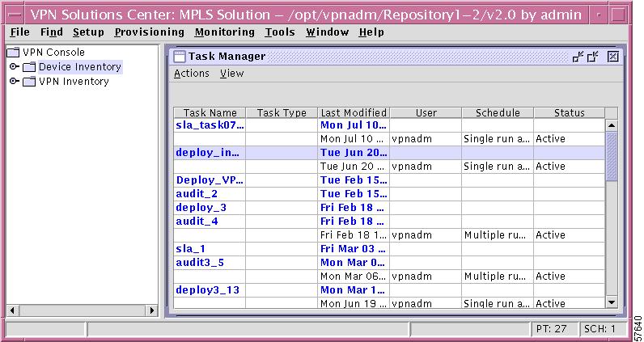This screenshot has width=644, height=342.
Task: Select the Deploy_VP... task row
Action: pyautogui.click(x=389, y=180)
